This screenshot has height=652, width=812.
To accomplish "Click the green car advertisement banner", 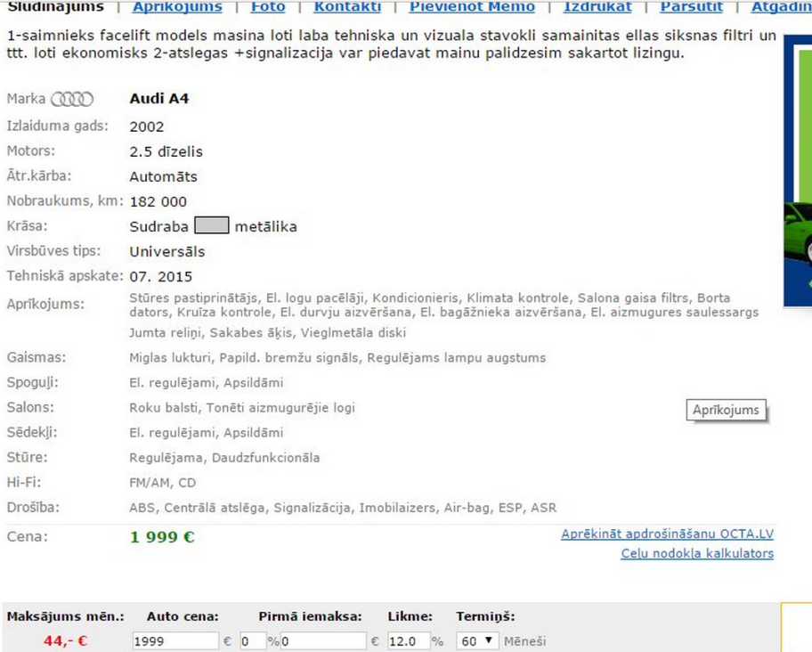I will [798, 171].
